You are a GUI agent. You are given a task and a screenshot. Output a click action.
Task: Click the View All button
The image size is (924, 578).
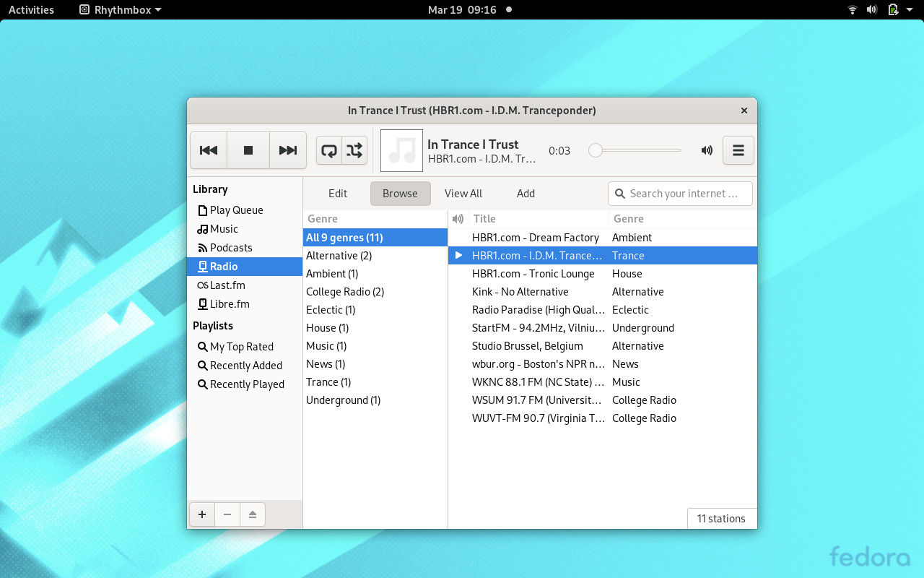463,193
